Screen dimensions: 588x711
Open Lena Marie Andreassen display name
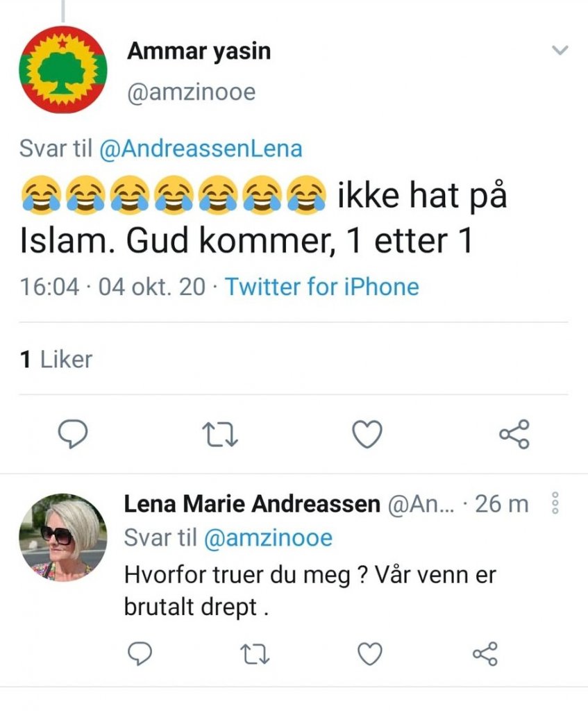pyautogui.click(x=251, y=505)
